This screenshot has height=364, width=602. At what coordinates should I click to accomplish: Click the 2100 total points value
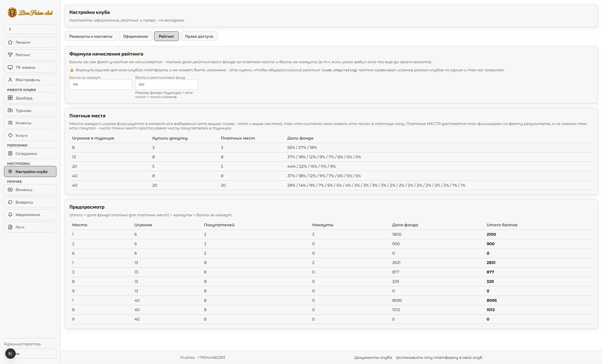point(491,234)
